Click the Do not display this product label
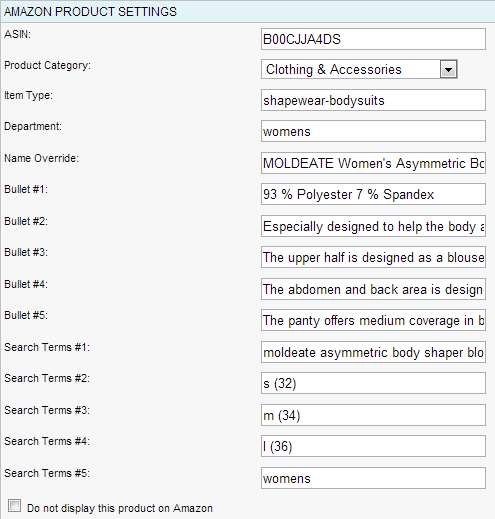 [120, 508]
